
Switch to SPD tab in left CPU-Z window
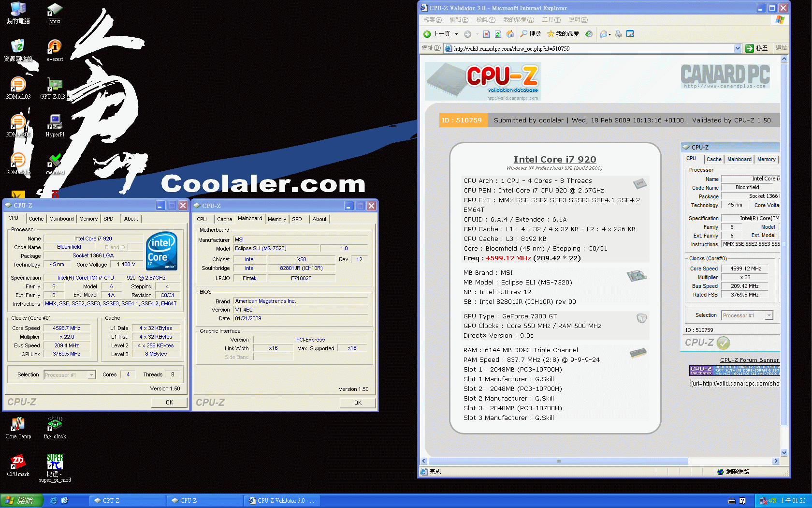[109, 219]
